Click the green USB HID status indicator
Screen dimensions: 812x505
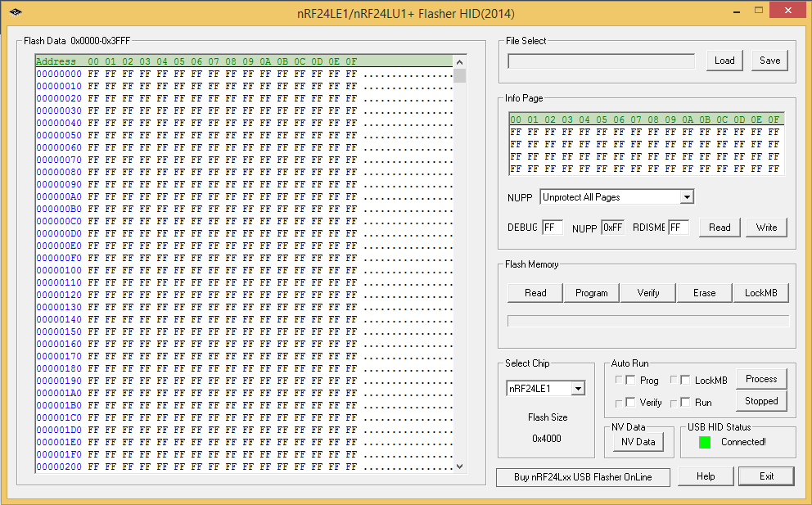point(703,443)
